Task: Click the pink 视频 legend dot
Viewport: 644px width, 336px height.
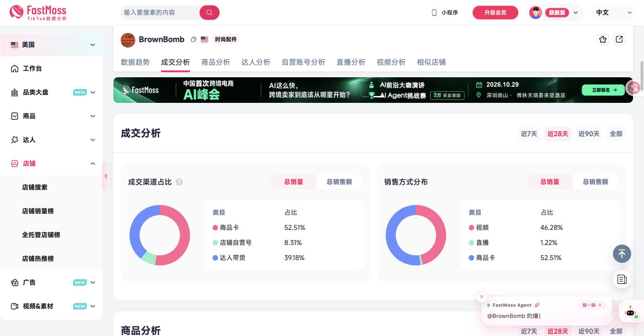Action: [x=471, y=228]
